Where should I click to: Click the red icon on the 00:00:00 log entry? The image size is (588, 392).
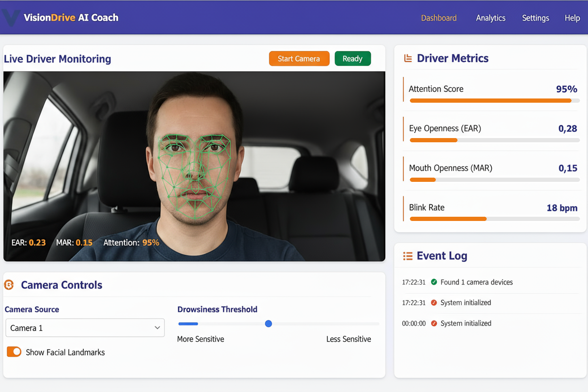pyautogui.click(x=433, y=323)
